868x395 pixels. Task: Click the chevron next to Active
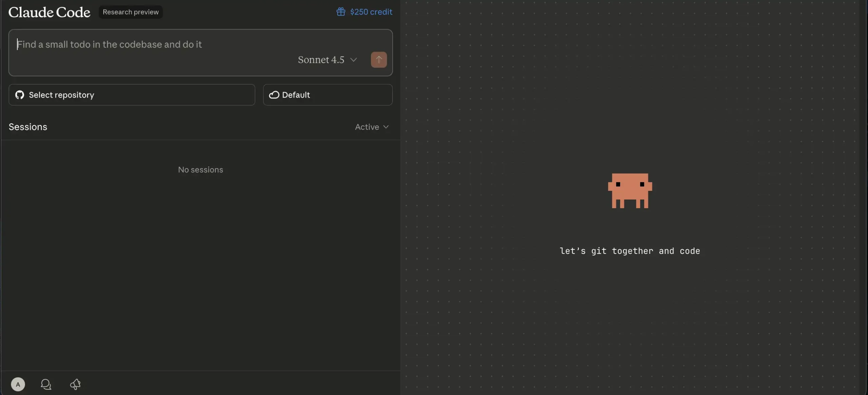386,127
